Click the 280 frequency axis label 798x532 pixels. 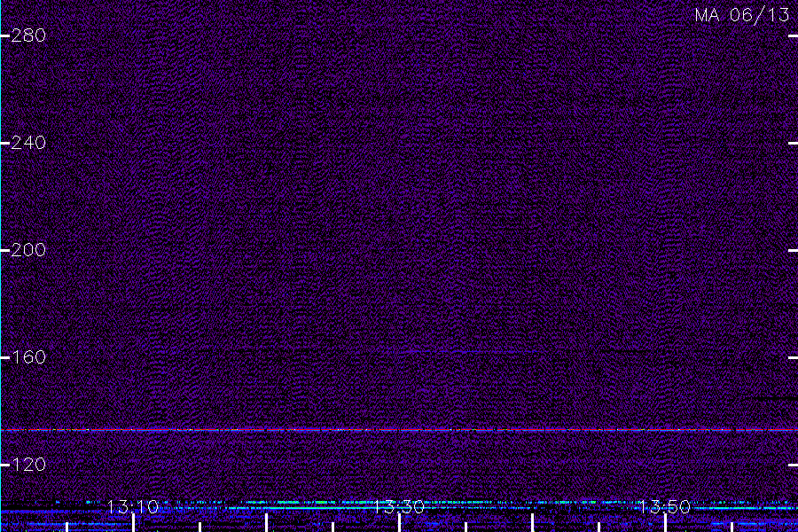[28, 35]
